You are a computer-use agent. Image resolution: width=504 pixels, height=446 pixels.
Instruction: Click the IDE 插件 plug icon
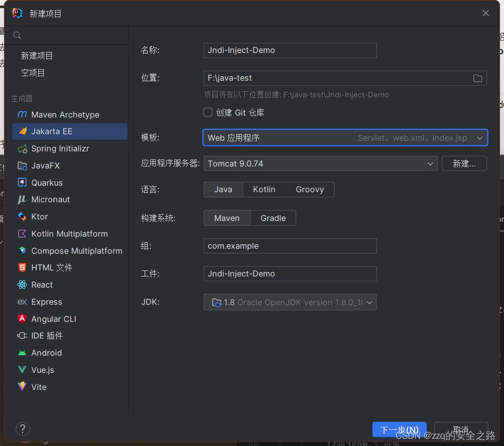click(x=22, y=336)
